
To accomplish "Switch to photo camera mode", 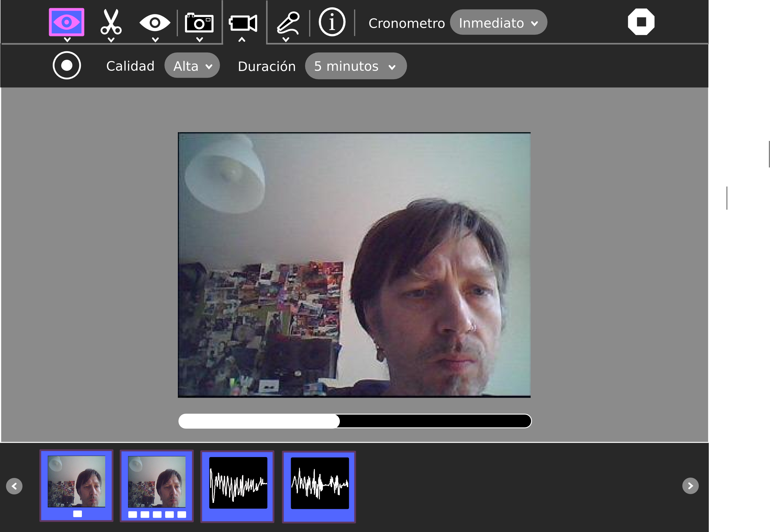I will (199, 23).
